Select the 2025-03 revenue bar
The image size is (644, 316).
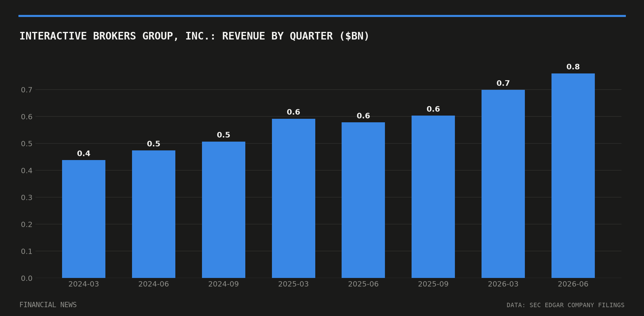[294, 198]
